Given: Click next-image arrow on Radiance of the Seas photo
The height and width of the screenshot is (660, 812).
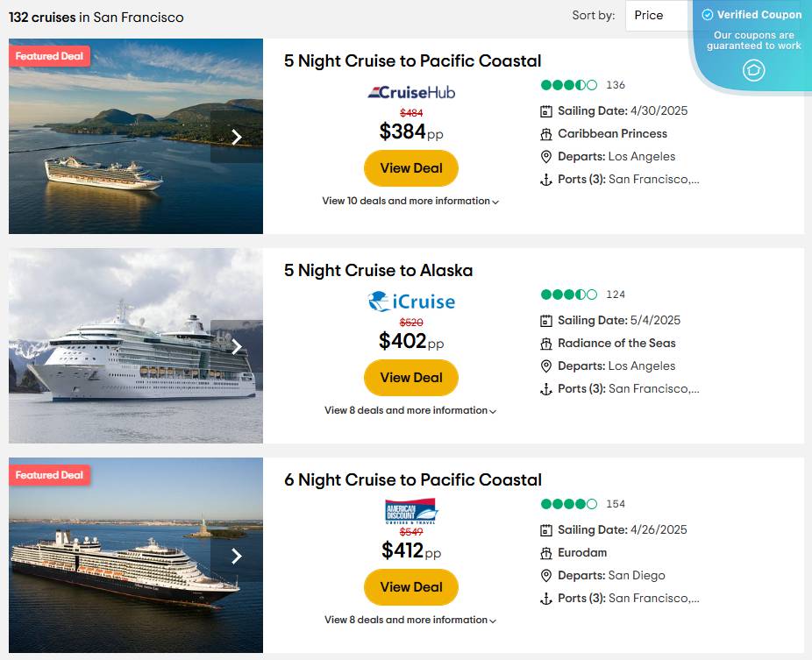Looking at the screenshot, I should 237,346.
